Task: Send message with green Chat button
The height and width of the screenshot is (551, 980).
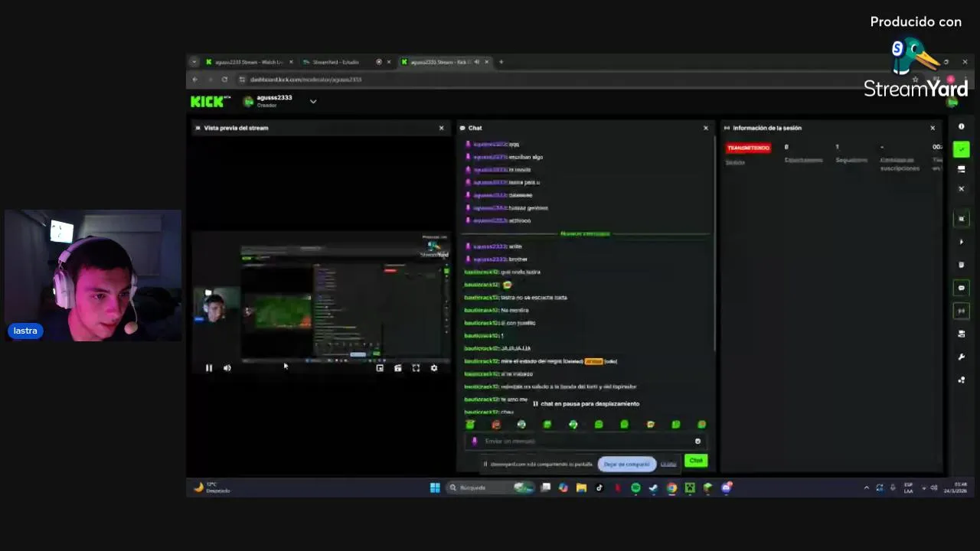Action: [696, 461]
